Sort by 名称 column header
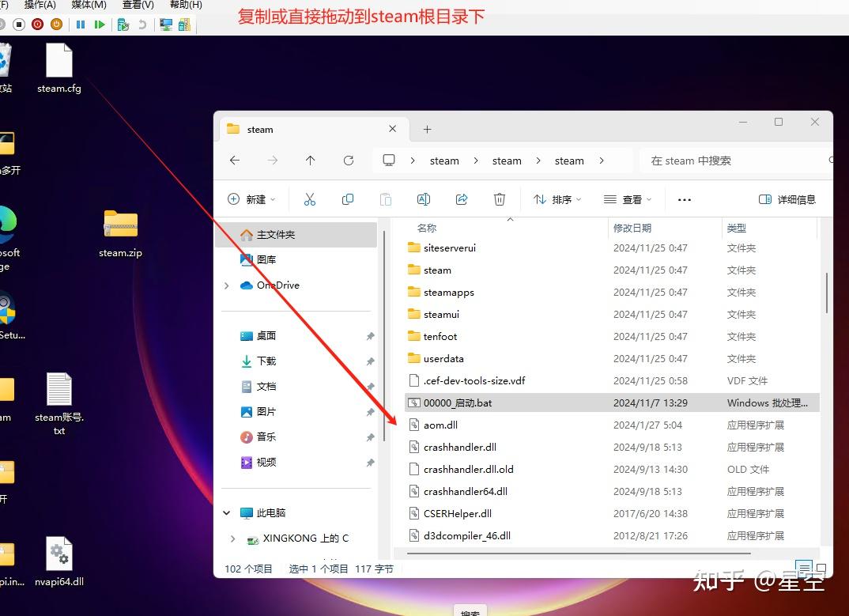 (x=427, y=228)
